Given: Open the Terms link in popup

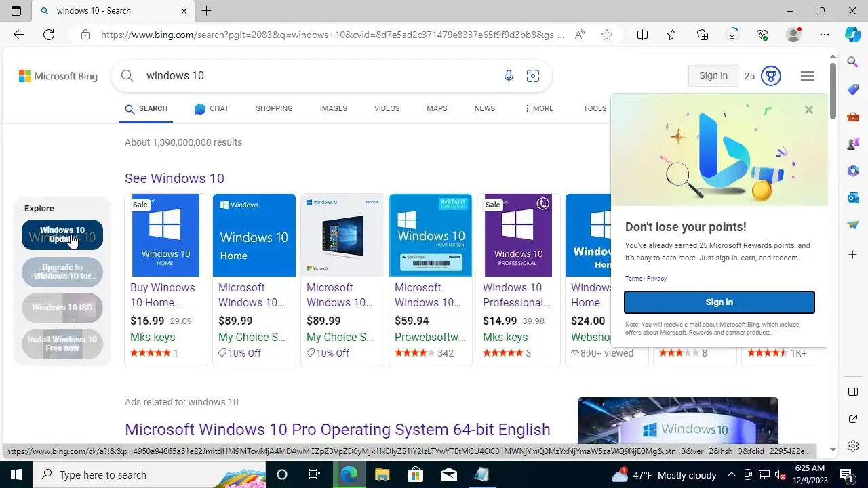Looking at the screenshot, I should click(x=633, y=279).
